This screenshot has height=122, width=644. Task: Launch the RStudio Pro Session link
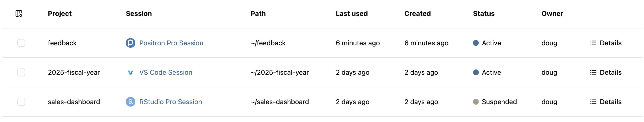click(x=170, y=102)
